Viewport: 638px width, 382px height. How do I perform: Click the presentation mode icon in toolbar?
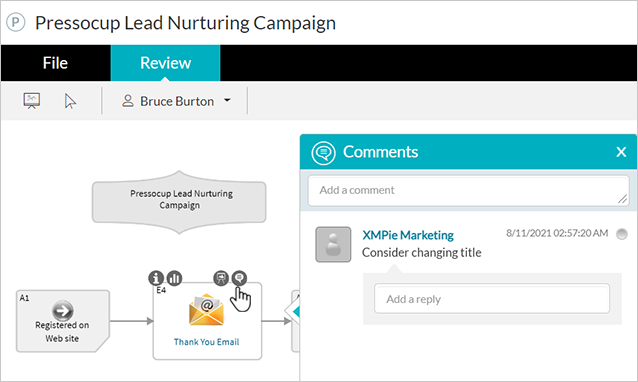click(x=31, y=100)
